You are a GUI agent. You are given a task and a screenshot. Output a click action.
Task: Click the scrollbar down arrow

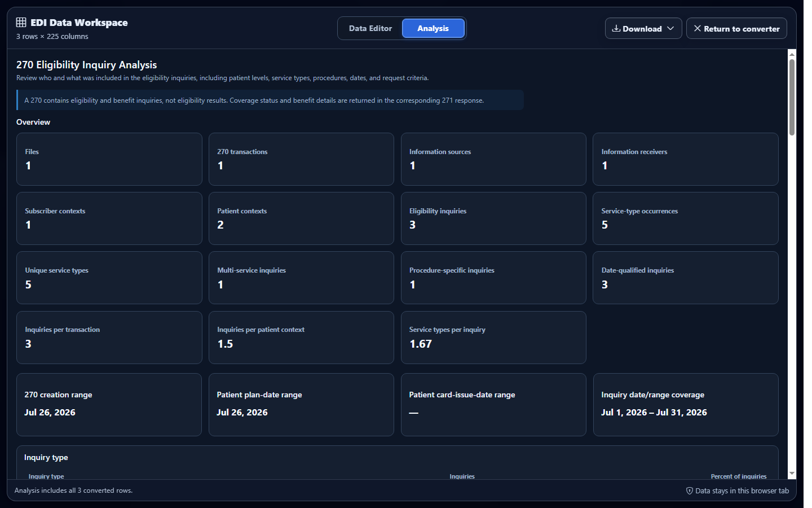pos(792,474)
